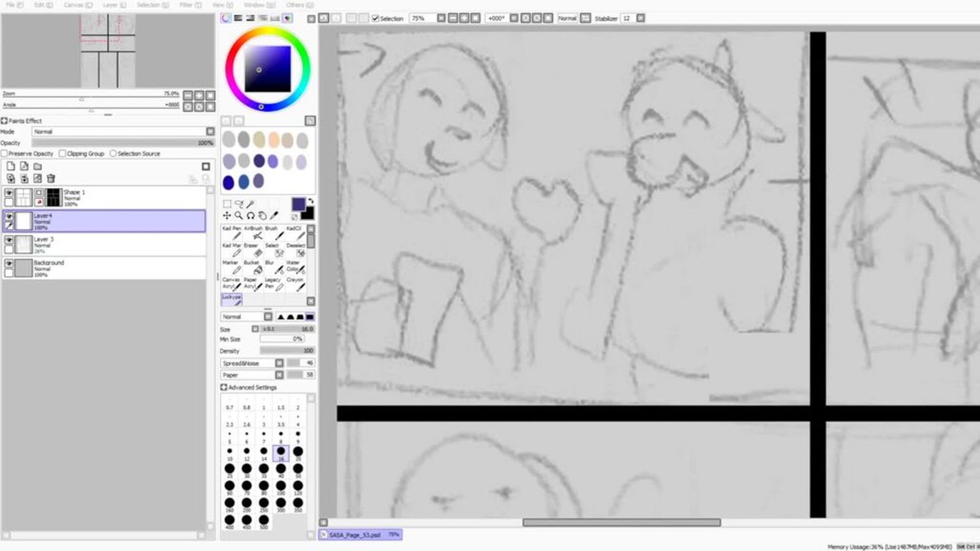Pick the rotate view tool
The width and height of the screenshot is (980, 551).
[251, 216]
